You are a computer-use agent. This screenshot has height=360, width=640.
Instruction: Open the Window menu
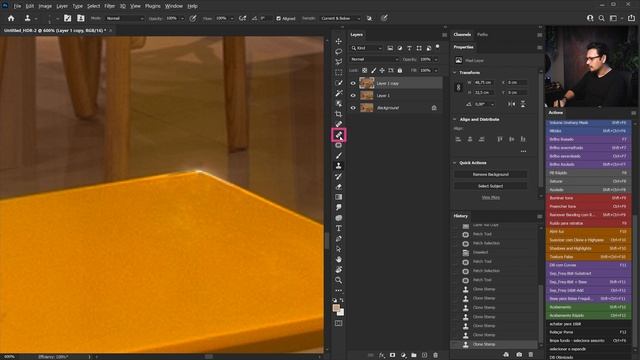point(174,6)
